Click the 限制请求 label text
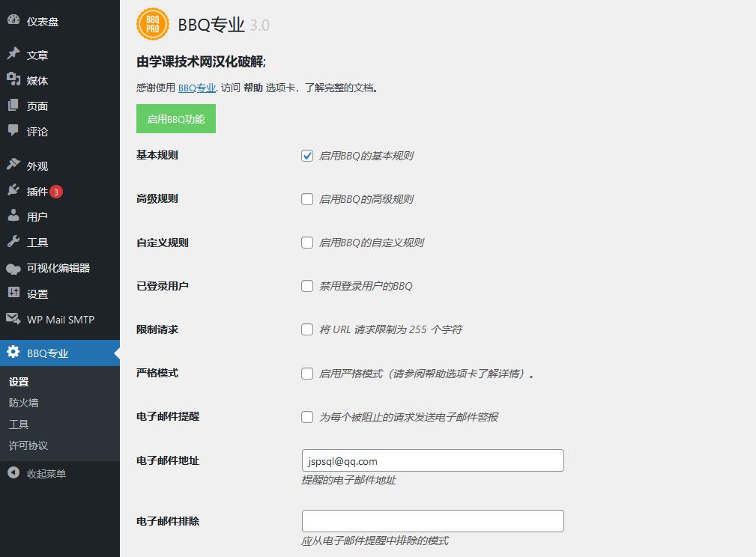 coord(157,329)
